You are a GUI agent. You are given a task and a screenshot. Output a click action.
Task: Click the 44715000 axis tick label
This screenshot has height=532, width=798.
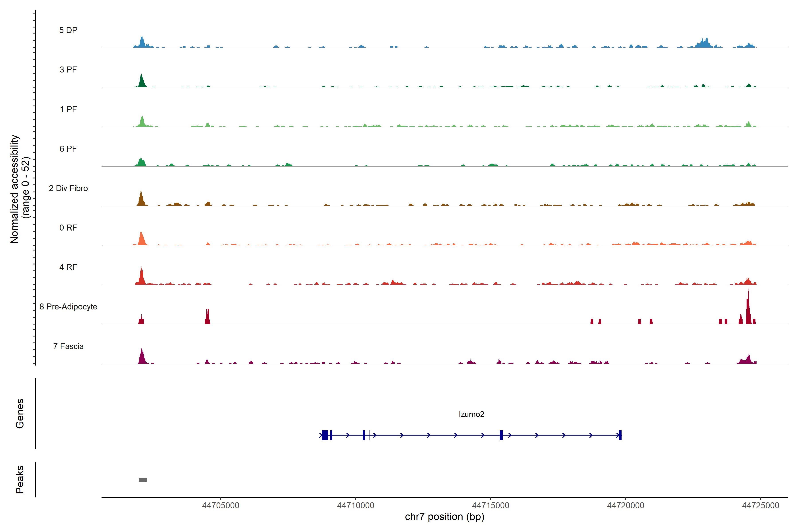491,506
